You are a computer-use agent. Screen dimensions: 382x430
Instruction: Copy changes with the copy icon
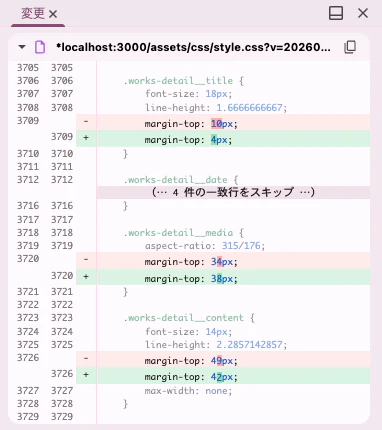tap(350, 47)
